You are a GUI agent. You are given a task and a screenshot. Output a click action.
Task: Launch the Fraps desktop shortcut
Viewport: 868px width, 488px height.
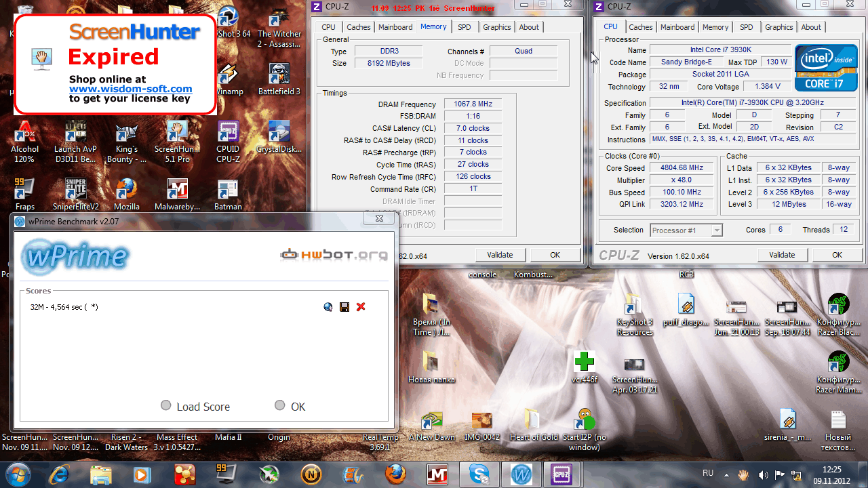(25, 195)
